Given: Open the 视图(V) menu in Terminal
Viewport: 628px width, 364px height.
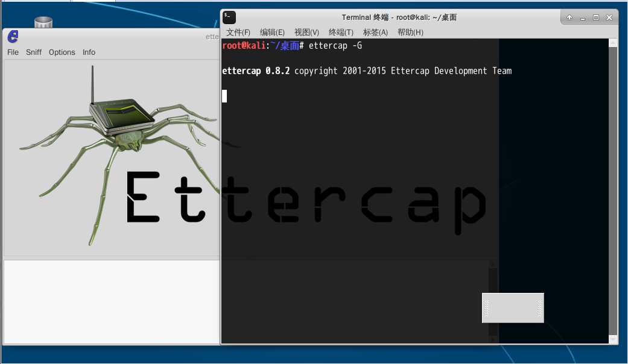Looking at the screenshot, I should click(306, 33).
